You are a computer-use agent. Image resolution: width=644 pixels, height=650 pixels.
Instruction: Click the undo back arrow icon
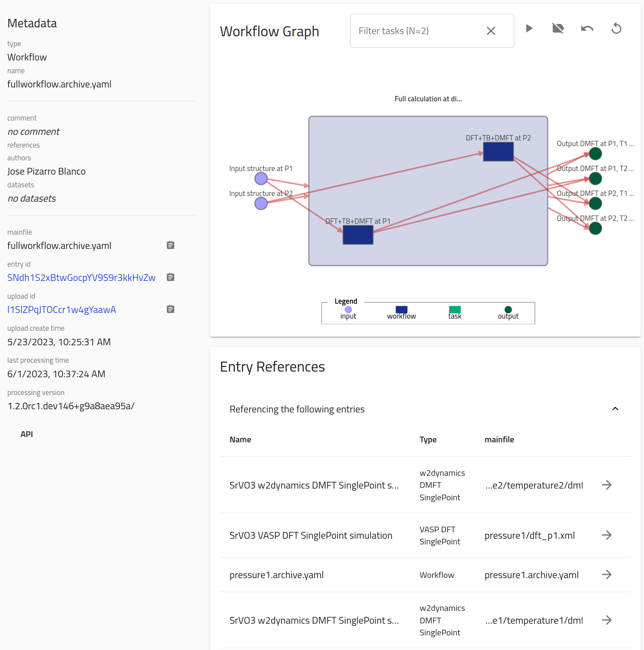tap(587, 28)
